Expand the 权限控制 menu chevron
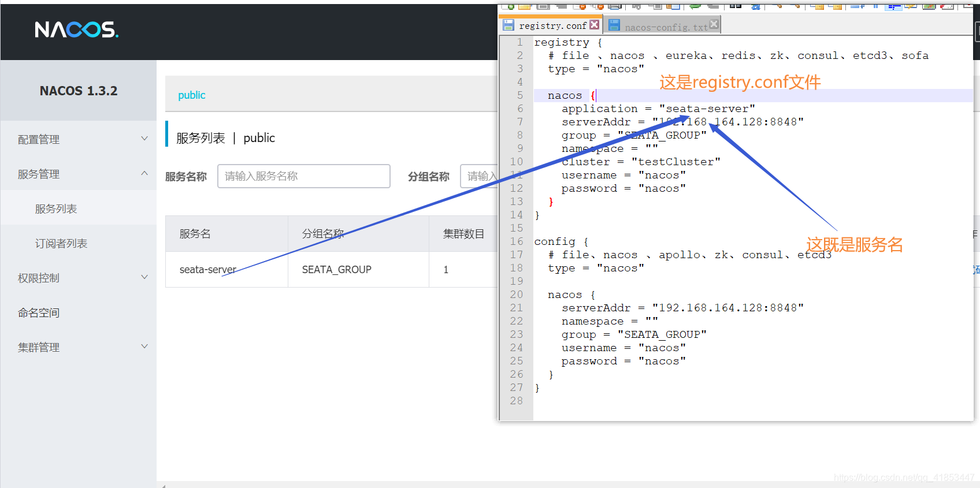980x488 pixels. tap(144, 277)
